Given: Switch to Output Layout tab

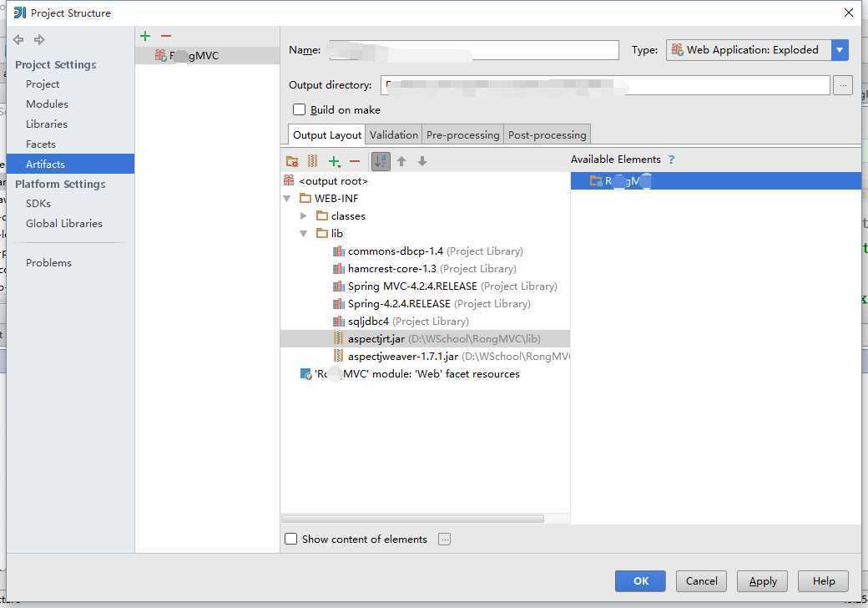Looking at the screenshot, I should point(326,134).
